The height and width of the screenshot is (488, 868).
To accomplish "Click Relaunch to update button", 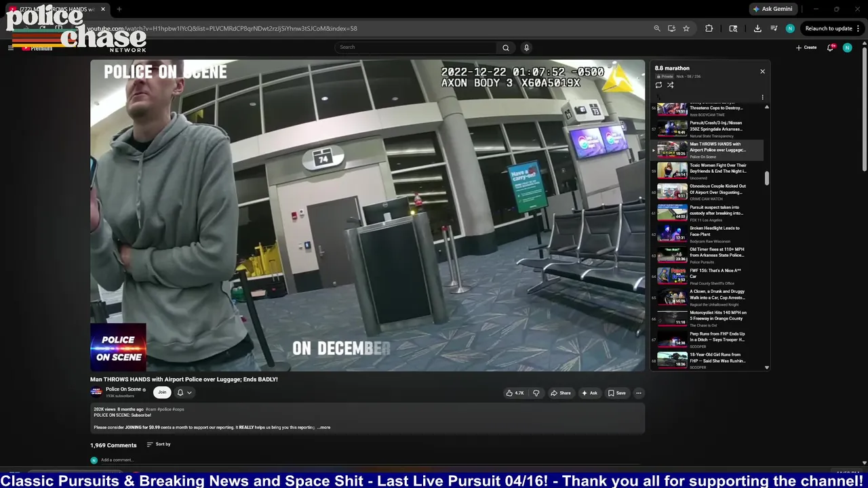I will click(828, 28).
